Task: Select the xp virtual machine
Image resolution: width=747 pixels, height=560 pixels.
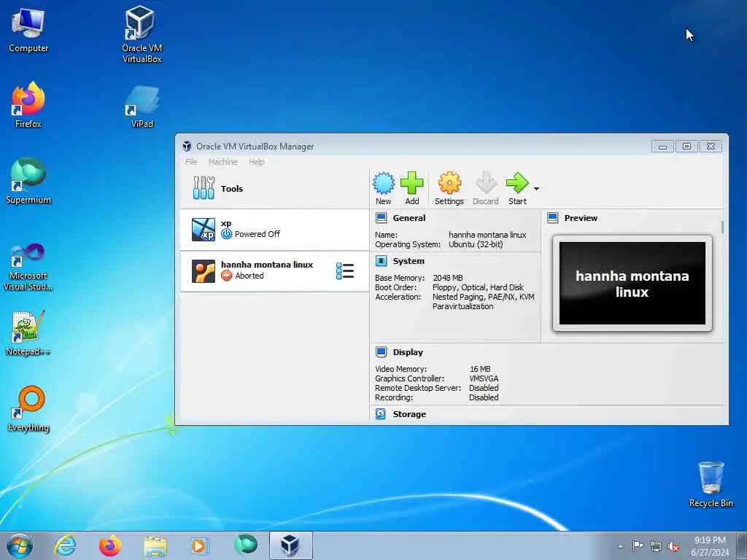Action: (x=274, y=230)
